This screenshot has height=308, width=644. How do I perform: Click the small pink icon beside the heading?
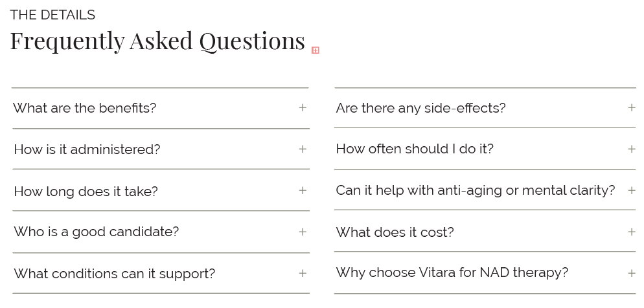pyautogui.click(x=316, y=50)
